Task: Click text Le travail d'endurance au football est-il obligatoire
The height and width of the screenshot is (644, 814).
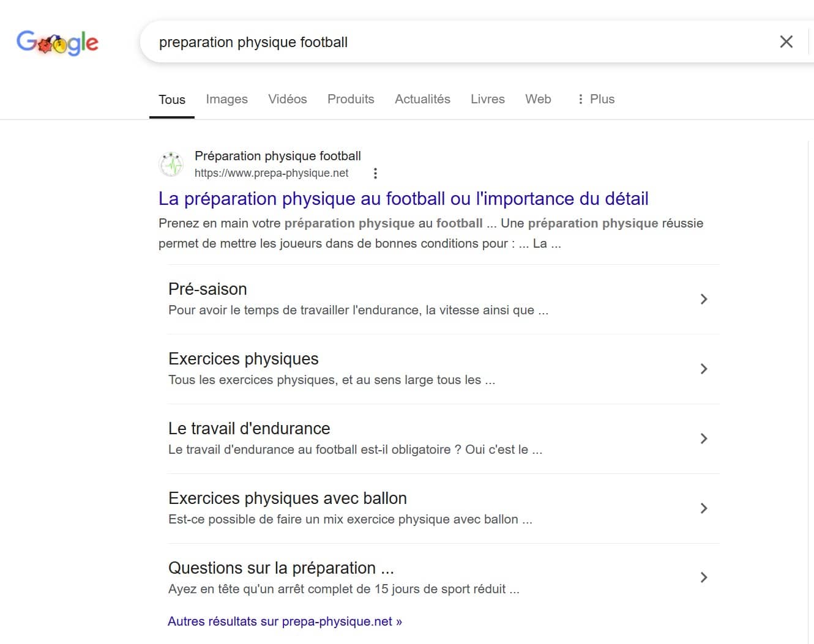Action: point(355,450)
